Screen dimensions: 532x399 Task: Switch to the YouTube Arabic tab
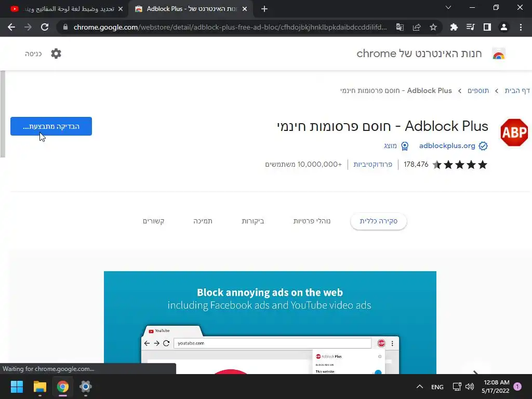click(x=64, y=9)
